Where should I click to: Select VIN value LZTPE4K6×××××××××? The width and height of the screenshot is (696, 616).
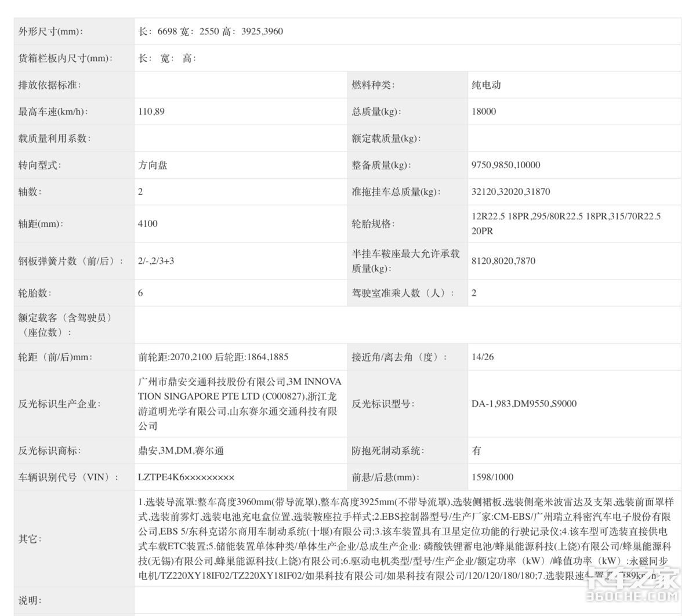click(x=186, y=477)
